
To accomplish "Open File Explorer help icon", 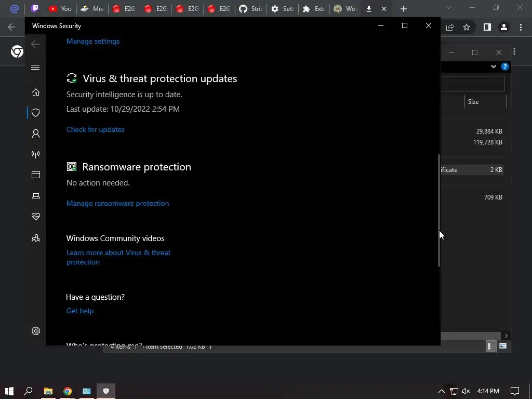I will pos(505,66).
